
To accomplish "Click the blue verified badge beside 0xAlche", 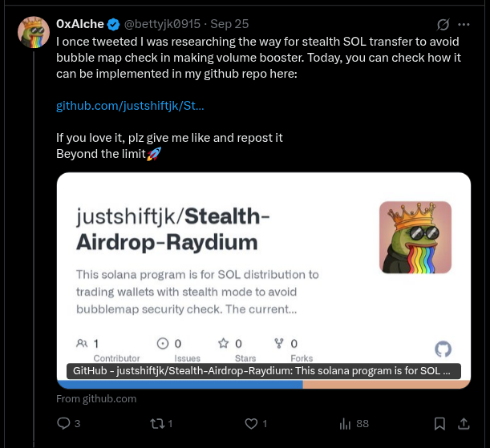I will (x=114, y=25).
